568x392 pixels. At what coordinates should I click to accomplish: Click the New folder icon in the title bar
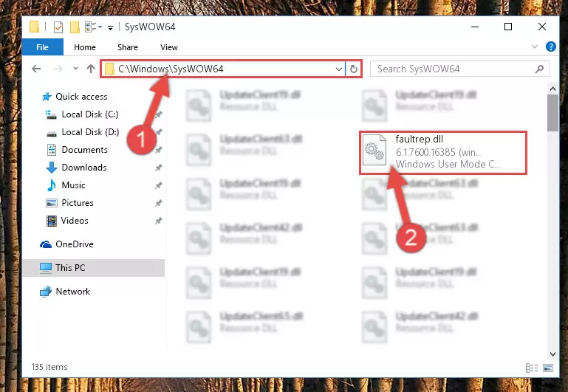(75, 27)
